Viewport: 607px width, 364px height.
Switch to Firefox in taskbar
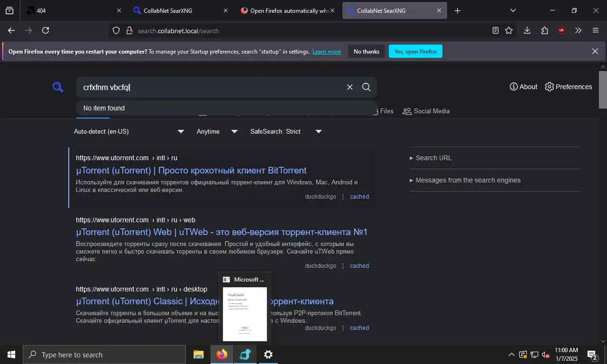222,355
